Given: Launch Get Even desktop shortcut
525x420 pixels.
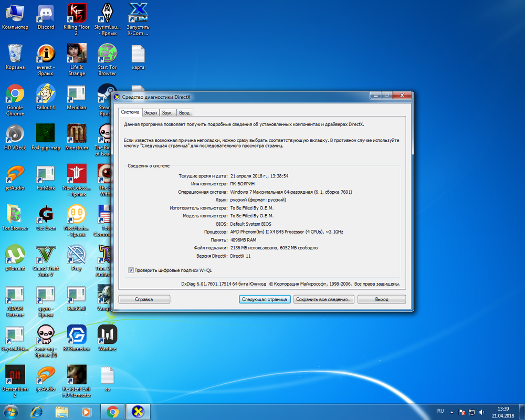Looking at the screenshot, I should click(x=46, y=218).
